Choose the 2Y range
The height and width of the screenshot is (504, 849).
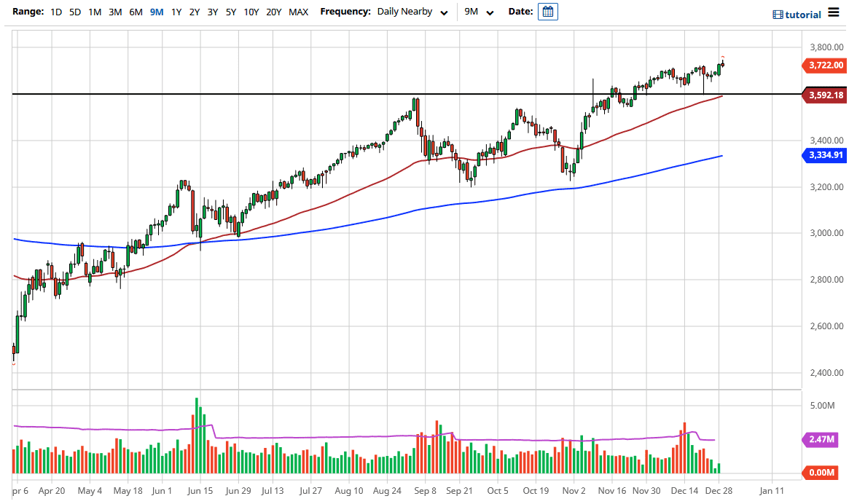tap(193, 12)
